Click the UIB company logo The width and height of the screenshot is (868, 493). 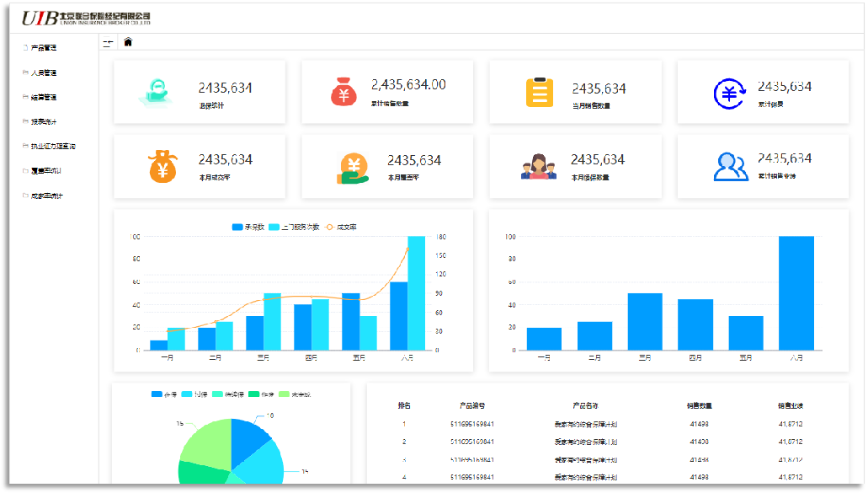pos(86,19)
